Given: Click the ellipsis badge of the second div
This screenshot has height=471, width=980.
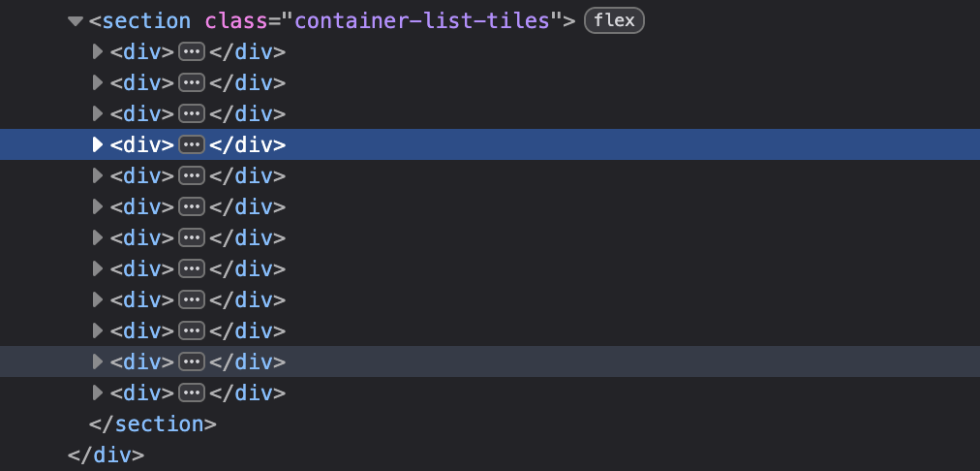Looking at the screenshot, I should pyautogui.click(x=192, y=82).
